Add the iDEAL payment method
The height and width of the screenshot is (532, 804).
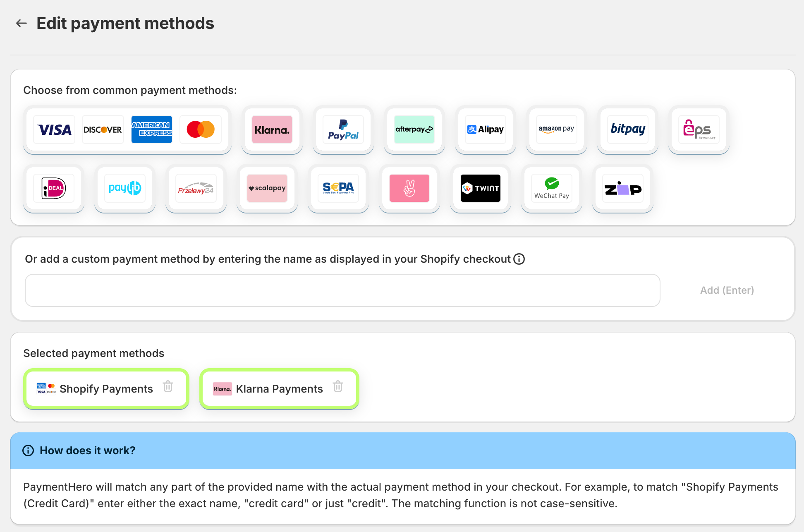pyautogui.click(x=54, y=188)
